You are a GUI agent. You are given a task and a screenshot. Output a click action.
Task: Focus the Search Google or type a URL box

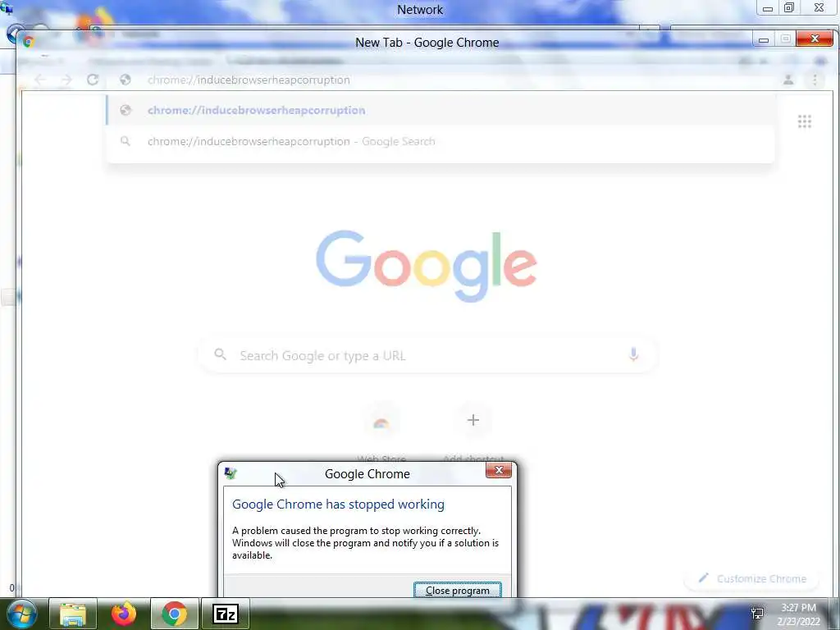427,355
